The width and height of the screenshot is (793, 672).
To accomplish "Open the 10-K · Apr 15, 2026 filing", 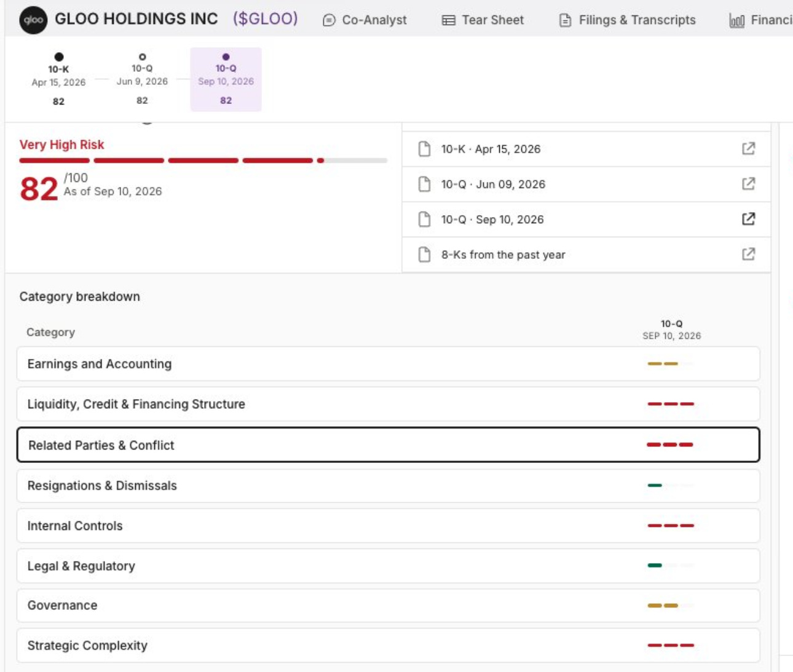I will tap(586, 149).
